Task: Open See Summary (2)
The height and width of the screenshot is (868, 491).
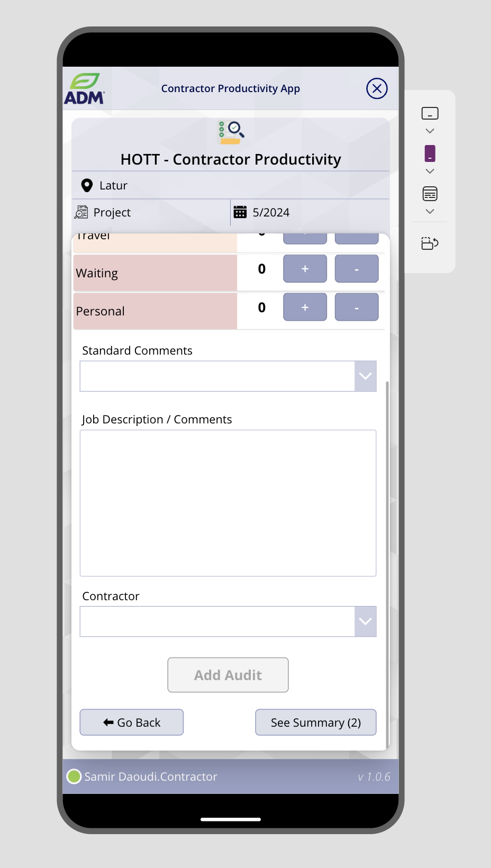Action: click(x=316, y=722)
